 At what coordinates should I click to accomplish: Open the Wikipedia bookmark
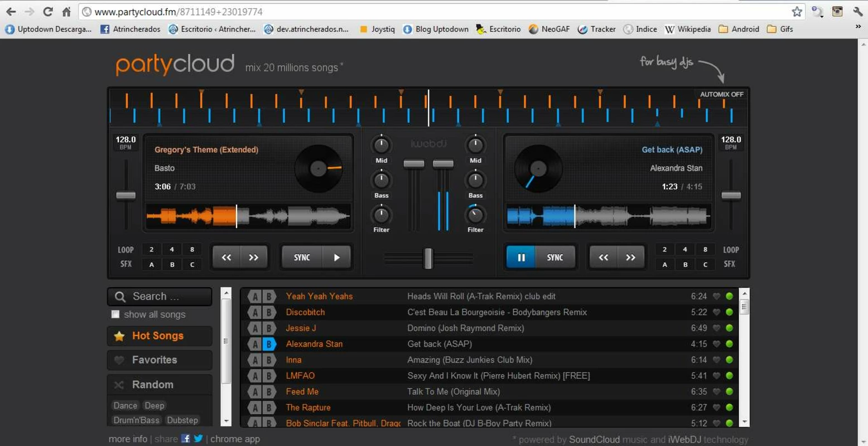pos(688,29)
